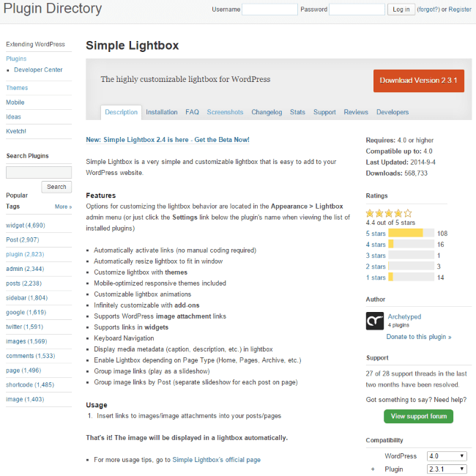Click the Log in button
476x476 pixels.
tap(401, 10)
